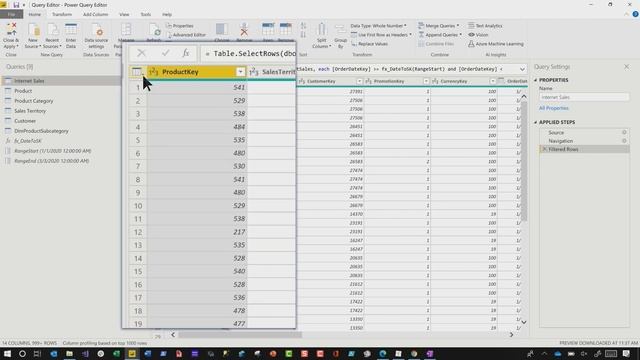Screen dimensions: 640x360
Task: Collapse the PROPERTIES section
Action: coord(536,80)
